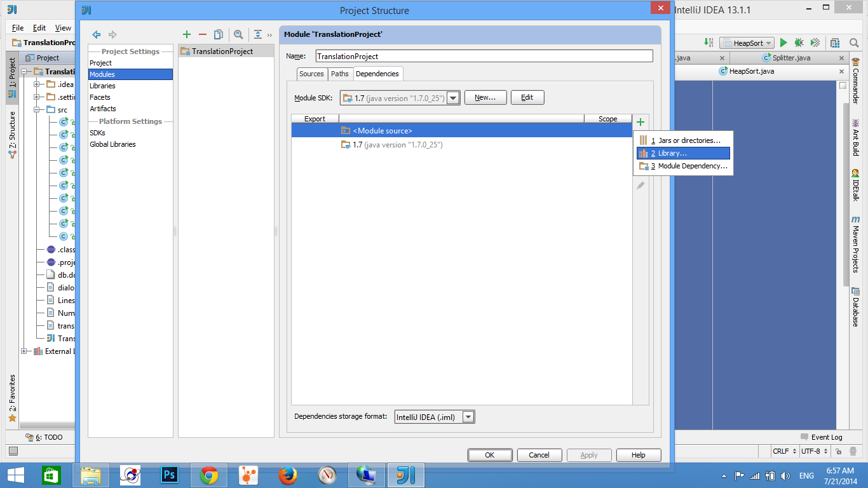Open the Event Log

click(x=821, y=437)
